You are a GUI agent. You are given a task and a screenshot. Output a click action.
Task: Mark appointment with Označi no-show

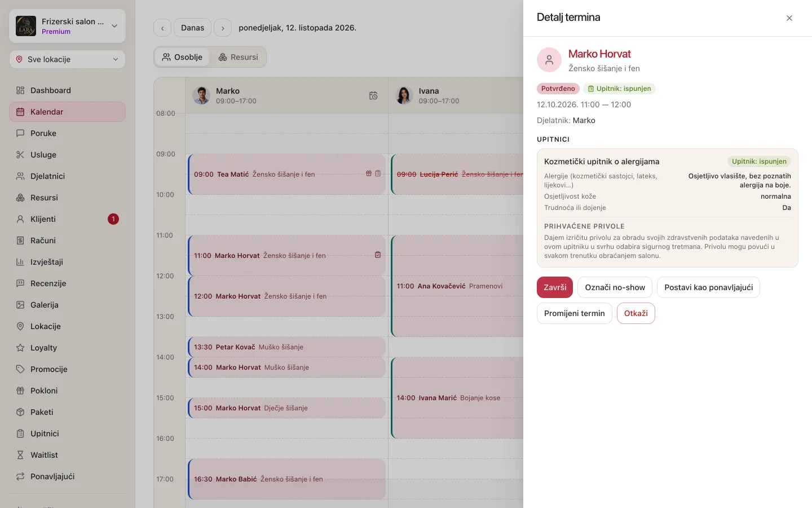pos(615,287)
